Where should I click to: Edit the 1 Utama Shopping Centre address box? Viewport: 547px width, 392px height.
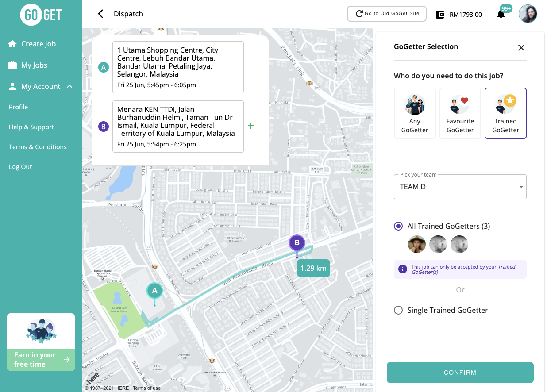pos(178,67)
